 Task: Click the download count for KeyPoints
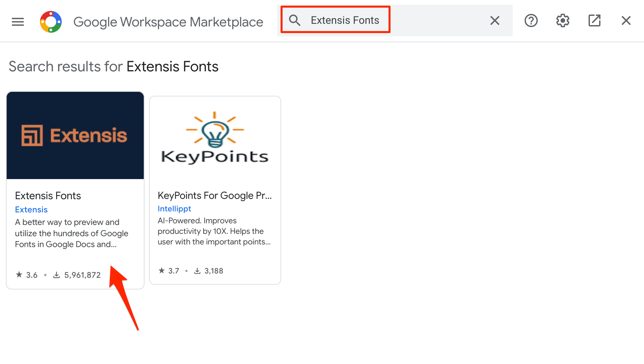point(214,270)
